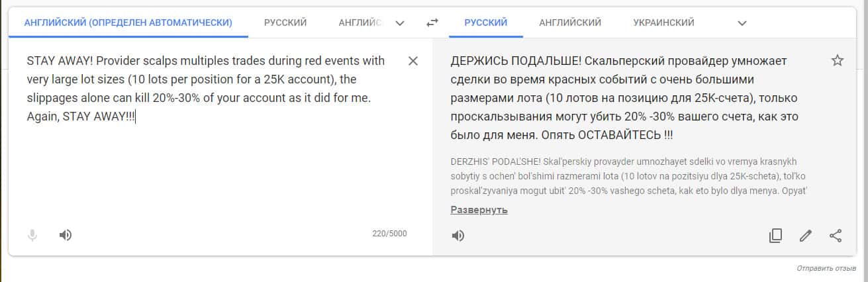This screenshot has height=282, width=868.
Task: Click inside the English source text
Action: (205, 89)
